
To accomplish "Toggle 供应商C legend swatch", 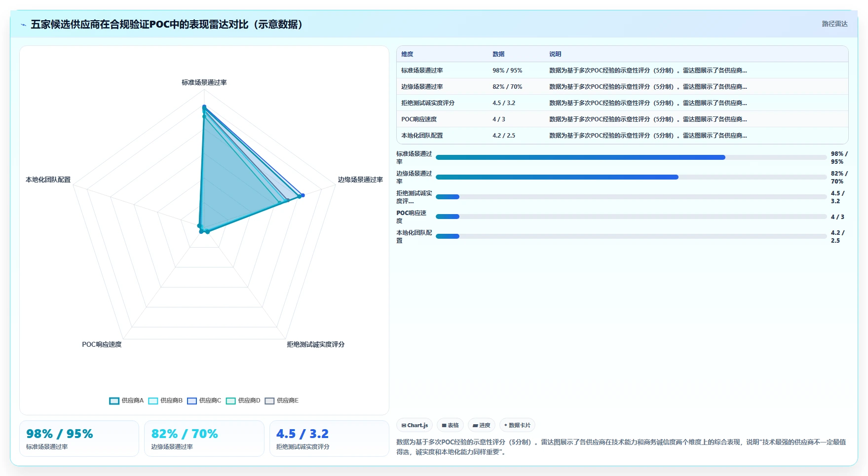I will point(192,401).
